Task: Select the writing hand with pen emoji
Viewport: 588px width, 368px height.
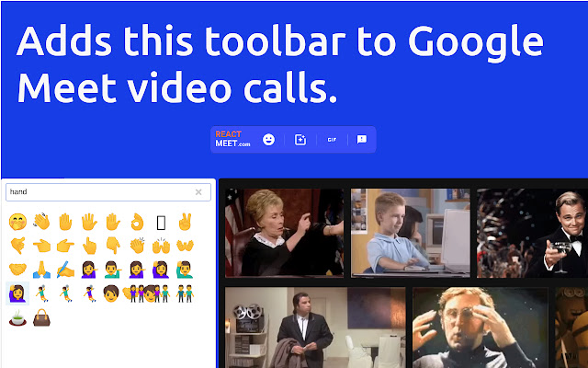Action: pos(65,270)
